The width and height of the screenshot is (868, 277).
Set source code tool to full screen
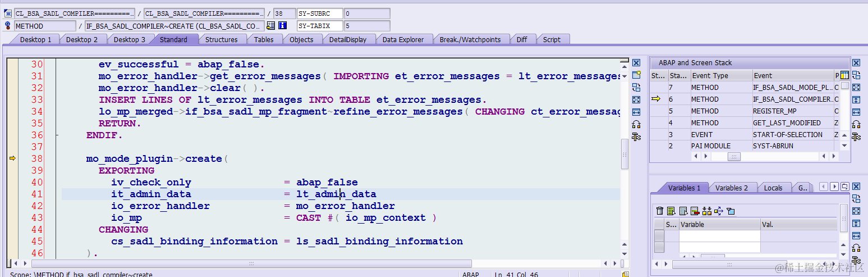tap(636, 100)
